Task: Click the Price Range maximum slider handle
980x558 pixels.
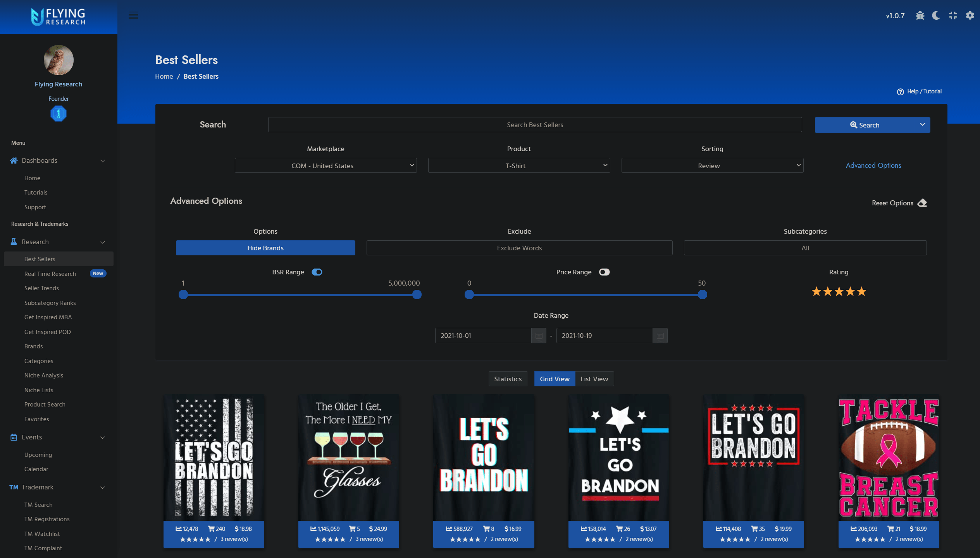Action: pos(703,295)
